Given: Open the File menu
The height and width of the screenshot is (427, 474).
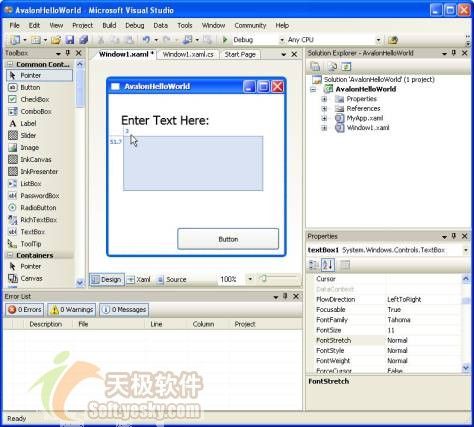Looking at the screenshot, I should [x=14, y=25].
